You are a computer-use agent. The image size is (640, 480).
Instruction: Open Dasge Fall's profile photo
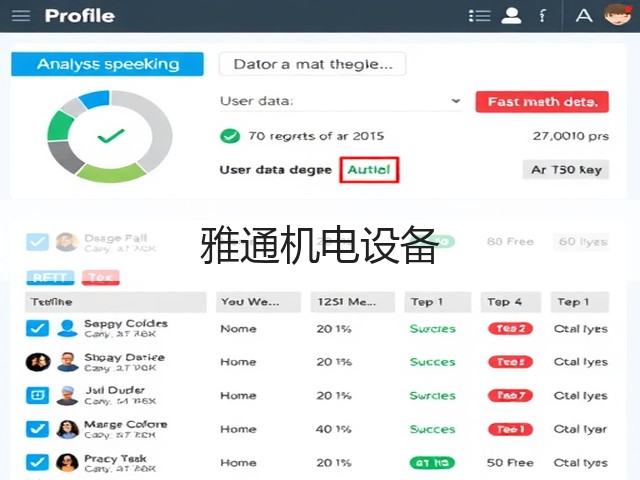[x=67, y=242]
